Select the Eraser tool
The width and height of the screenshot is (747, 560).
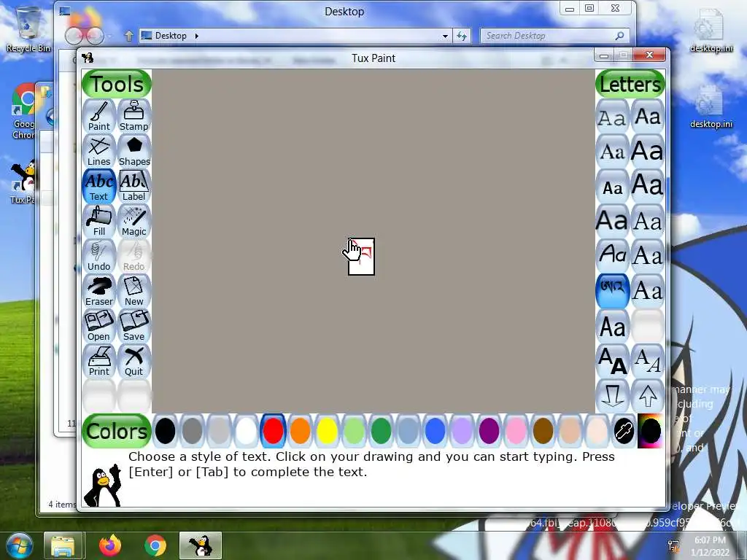coord(99,291)
